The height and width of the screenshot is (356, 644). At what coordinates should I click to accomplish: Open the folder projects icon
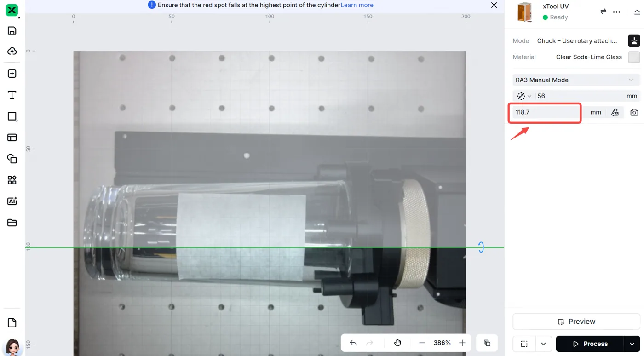pyautogui.click(x=12, y=223)
